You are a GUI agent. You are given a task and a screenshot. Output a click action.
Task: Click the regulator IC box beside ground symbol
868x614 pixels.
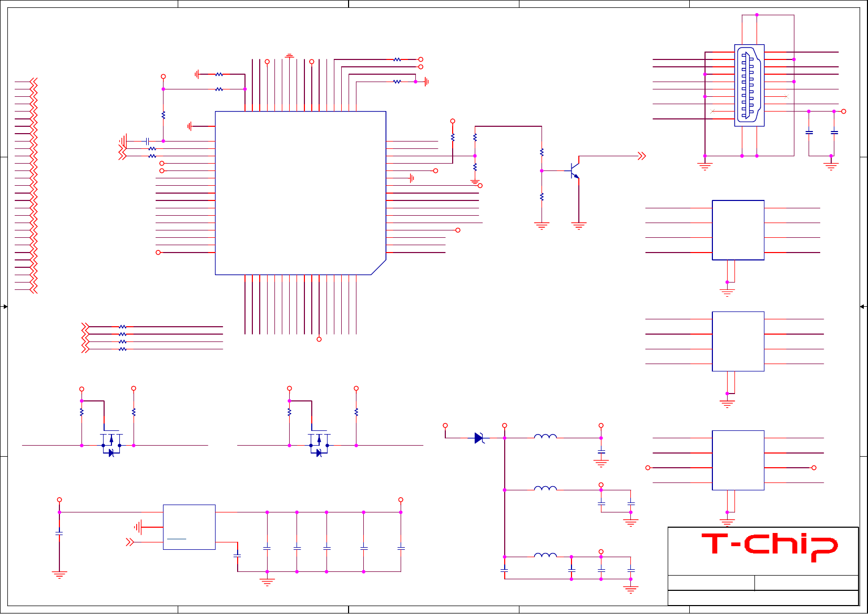tap(189, 527)
